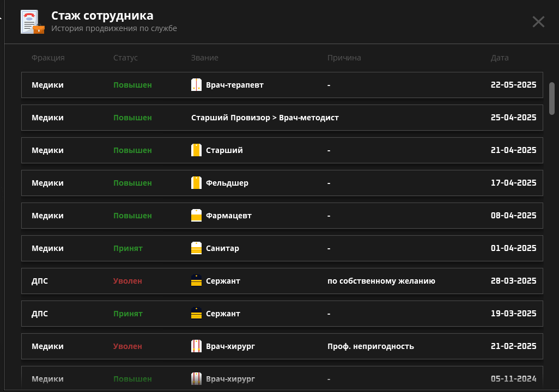Click the Дата column header
The height and width of the screenshot is (392, 559).
coord(500,58)
